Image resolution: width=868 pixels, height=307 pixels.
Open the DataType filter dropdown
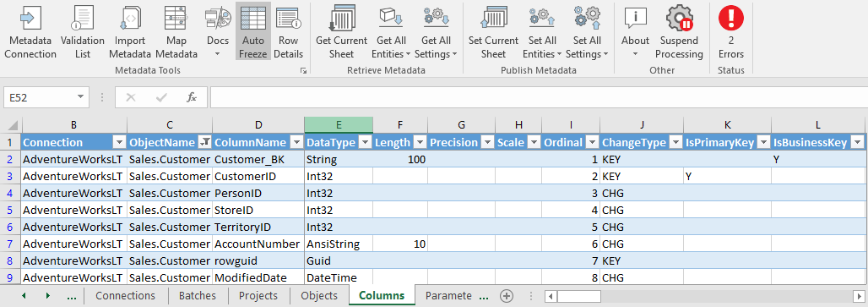click(x=365, y=142)
